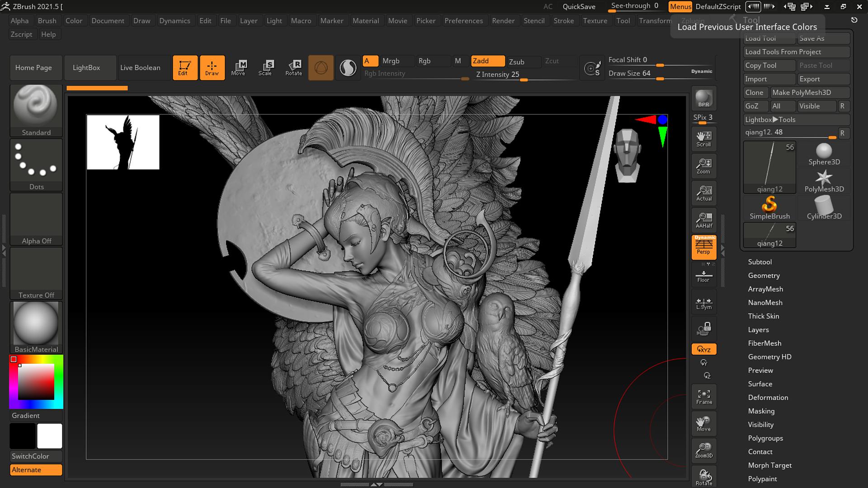Switch to Move transform mode

coord(238,68)
